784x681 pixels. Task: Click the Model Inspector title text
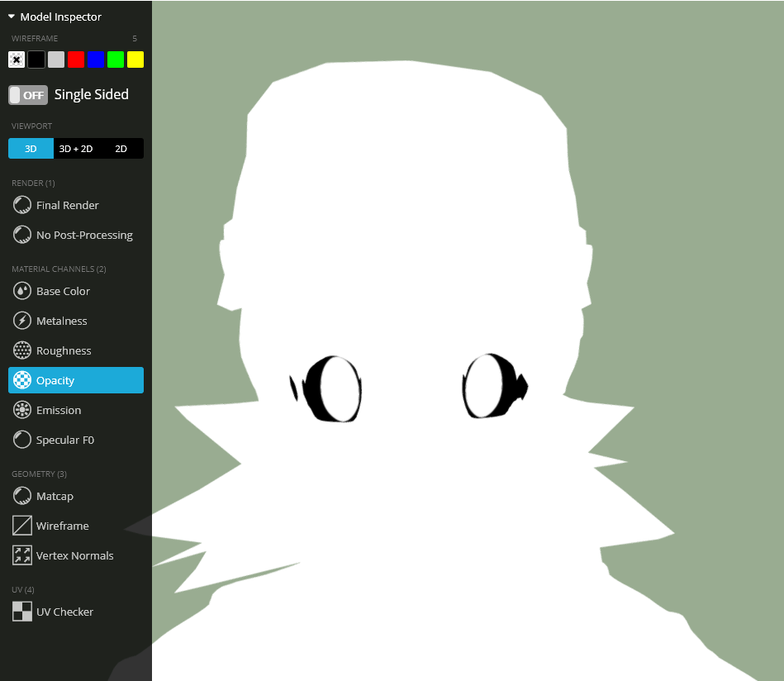(x=60, y=17)
